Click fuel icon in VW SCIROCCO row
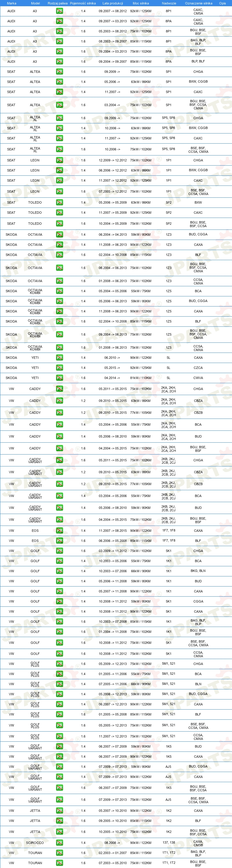Screen dimensions: 232x868 click(x=60, y=842)
